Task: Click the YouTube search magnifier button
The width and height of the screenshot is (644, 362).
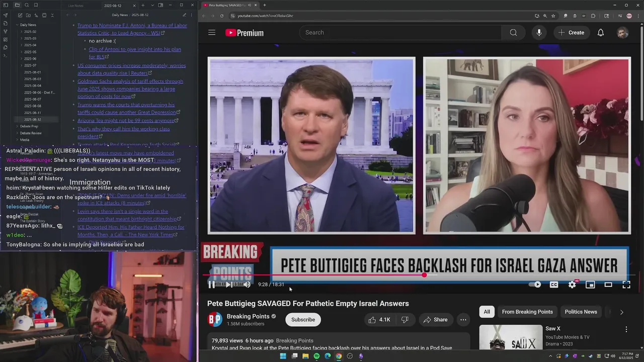Action: [513, 33]
